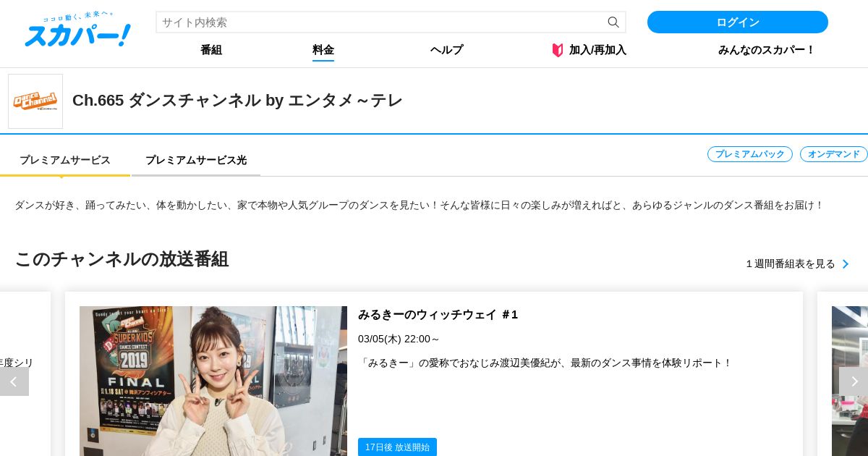Open みんなのスカパー！ menu
This screenshot has width=868, height=456.
pyautogui.click(x=767, y=50)
